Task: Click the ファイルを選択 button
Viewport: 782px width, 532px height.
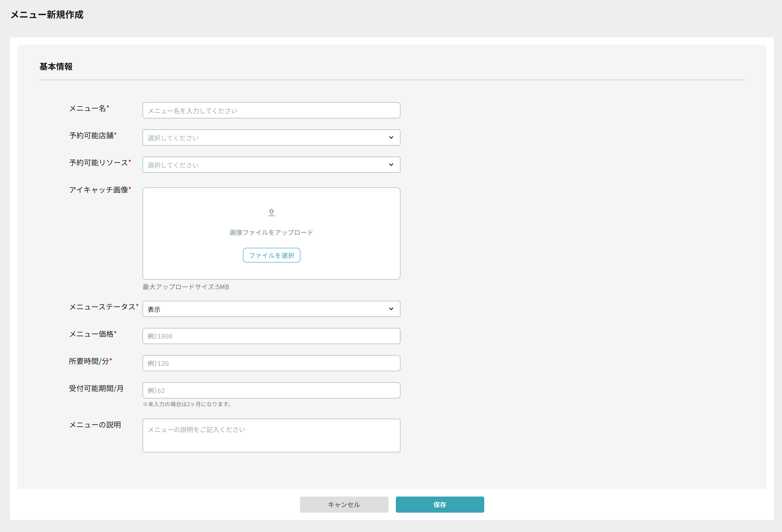Action: [x=271, y=255]
